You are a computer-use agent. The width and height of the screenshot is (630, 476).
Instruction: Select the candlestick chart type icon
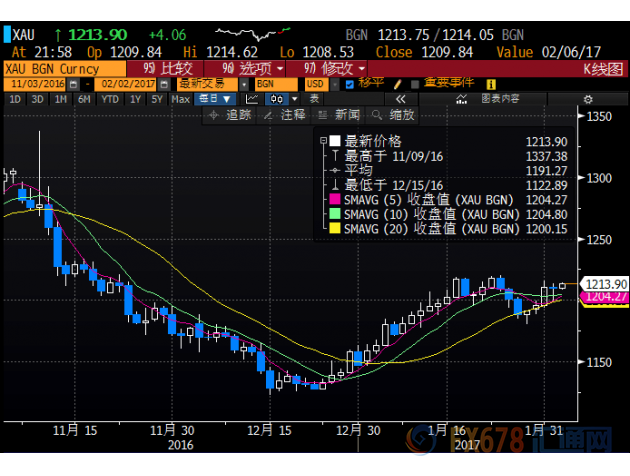click(279, 99)
